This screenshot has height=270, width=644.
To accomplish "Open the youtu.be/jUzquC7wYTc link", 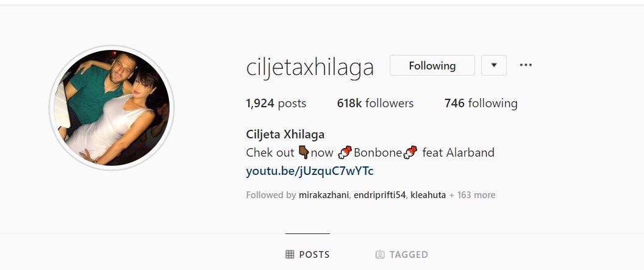I will pyautogui.click(x=310, y=171).
